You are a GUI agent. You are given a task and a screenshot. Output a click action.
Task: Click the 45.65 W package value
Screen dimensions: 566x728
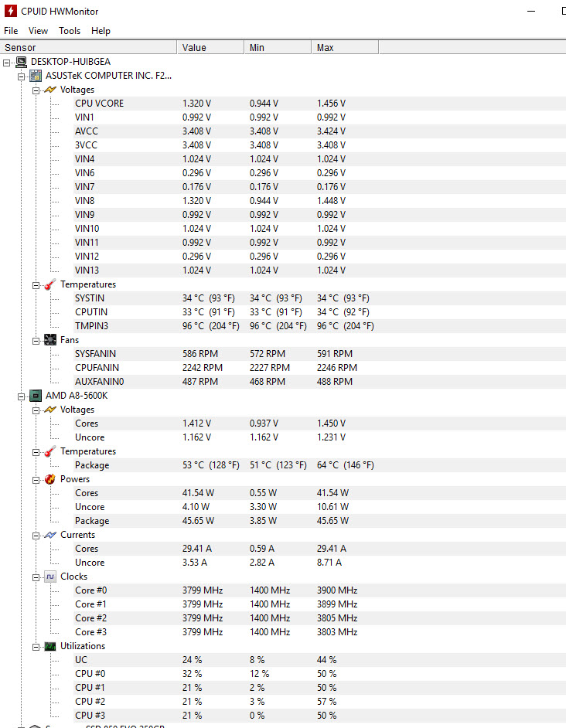point(198,521)
